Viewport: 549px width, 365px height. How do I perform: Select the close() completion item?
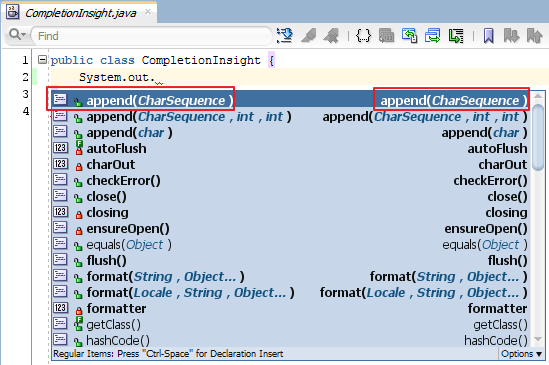pyautogui.click(x=290, y=197)
